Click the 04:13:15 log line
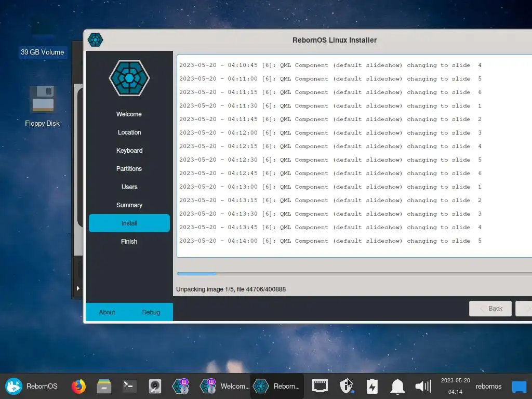The width and height of the screenshot is (532, 399). pyautogui.click(x=330, y=200)
